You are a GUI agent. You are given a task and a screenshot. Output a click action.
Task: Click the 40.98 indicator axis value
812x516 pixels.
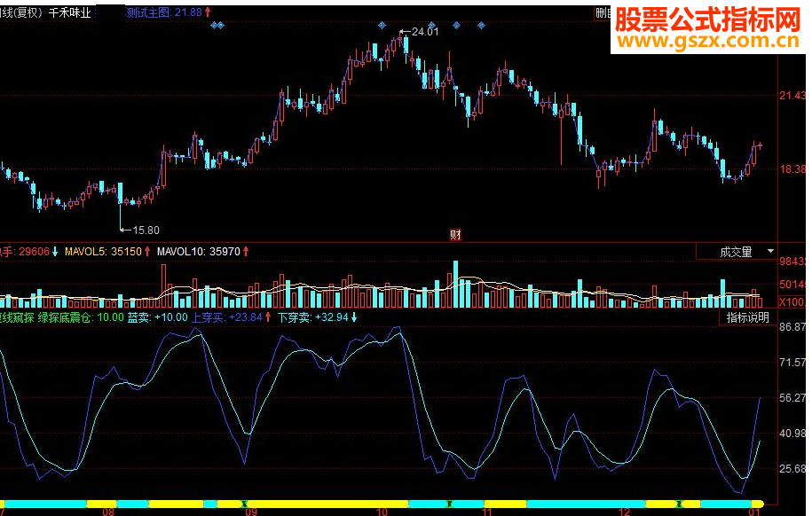click(x=792, y=434)
